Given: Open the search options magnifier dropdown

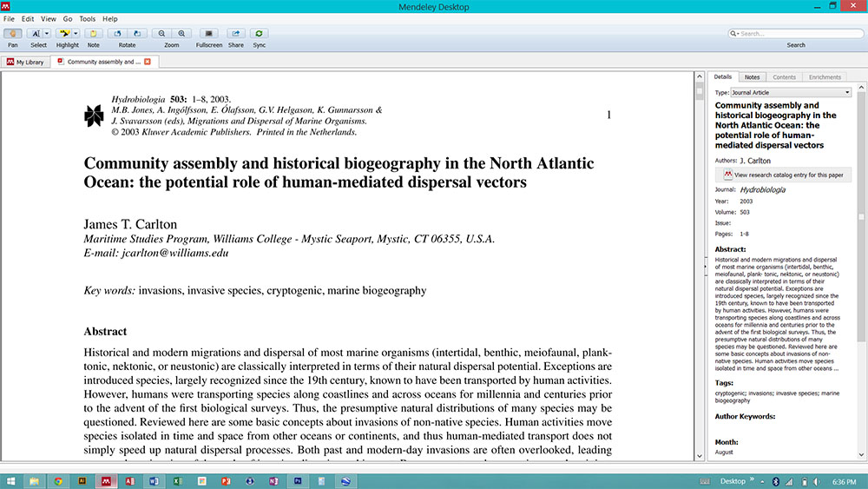Looking at the screenshot, I should pos(734,34).
